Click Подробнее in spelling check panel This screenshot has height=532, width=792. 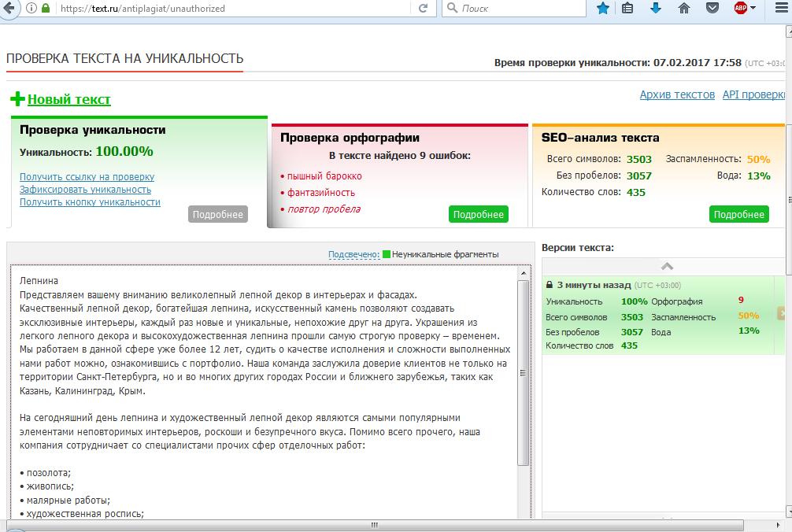click(x=479, y=214)
